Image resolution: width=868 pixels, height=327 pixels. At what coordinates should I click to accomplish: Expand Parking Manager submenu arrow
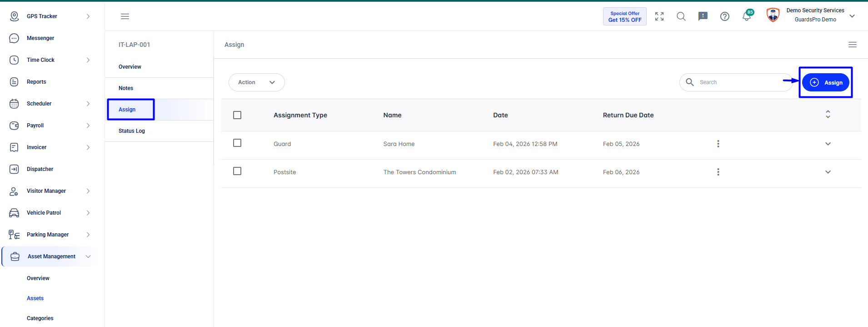coord(88,235)
